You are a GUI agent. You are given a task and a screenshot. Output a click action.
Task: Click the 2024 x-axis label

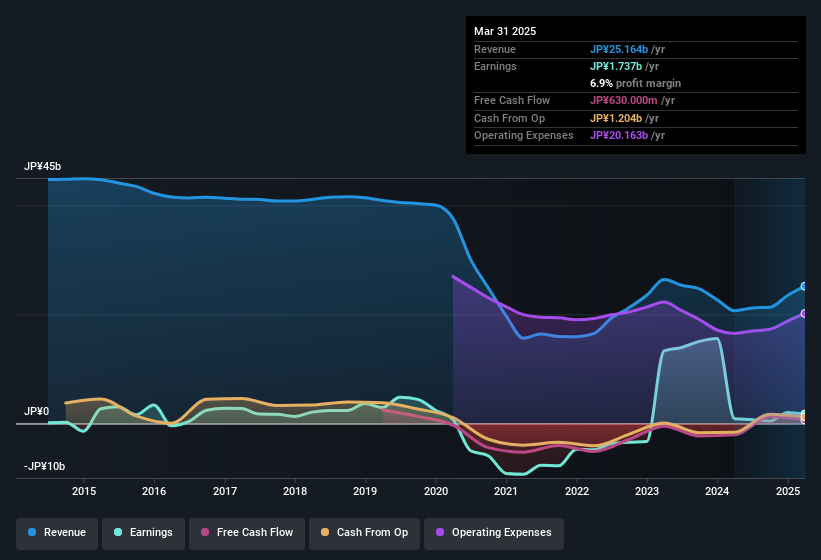tap(717, 491)
